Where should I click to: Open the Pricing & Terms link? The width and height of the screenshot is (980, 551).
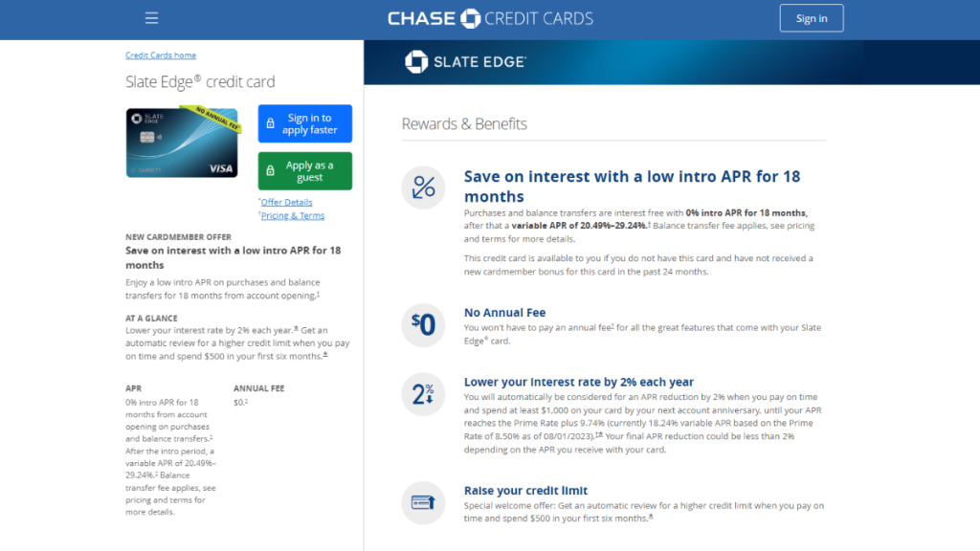coord(292,215)
